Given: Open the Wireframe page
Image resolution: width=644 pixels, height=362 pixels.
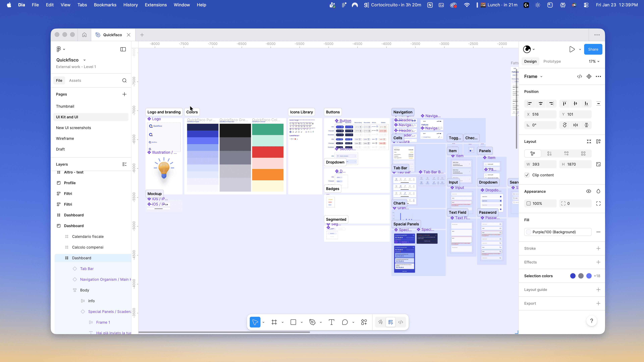Looking at the screenshot, I should tap(65, 138).
